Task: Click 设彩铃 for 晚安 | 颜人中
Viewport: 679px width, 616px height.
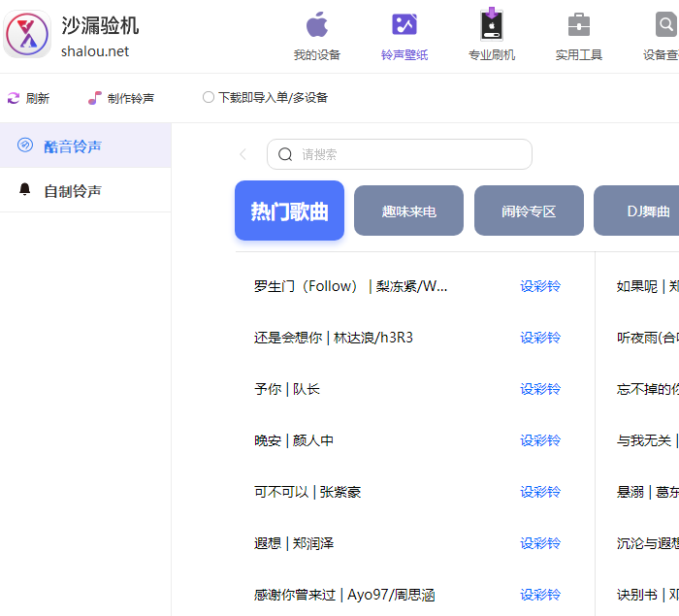Action: tap(540, 440)
